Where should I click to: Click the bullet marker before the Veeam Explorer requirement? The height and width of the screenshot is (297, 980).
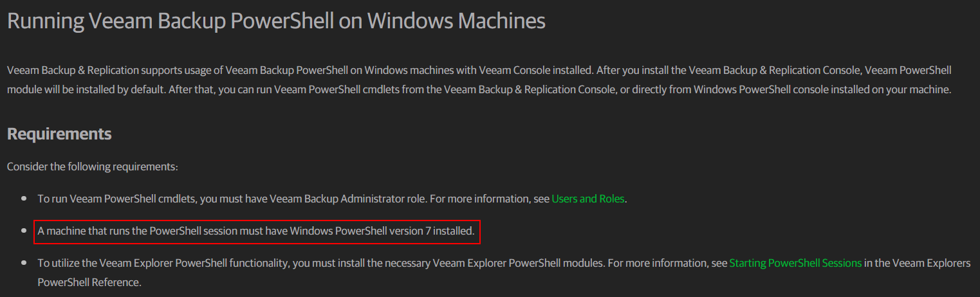pos(24,264)
